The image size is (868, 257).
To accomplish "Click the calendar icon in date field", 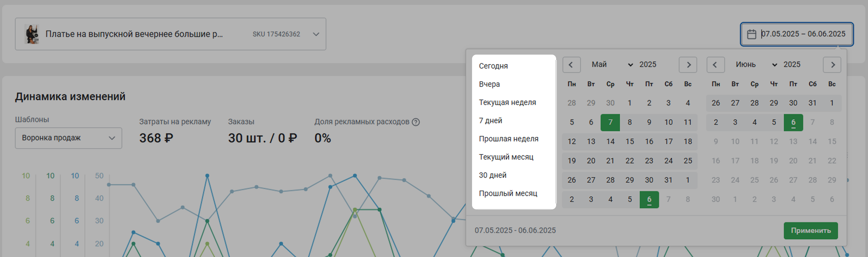I will point(751,34).
